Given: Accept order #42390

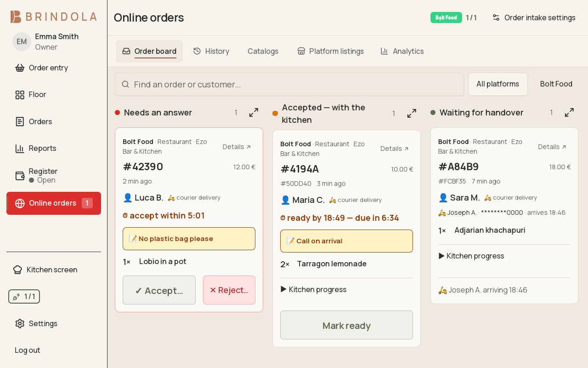Looking at the screenshot, I should (x=159, y=290).
